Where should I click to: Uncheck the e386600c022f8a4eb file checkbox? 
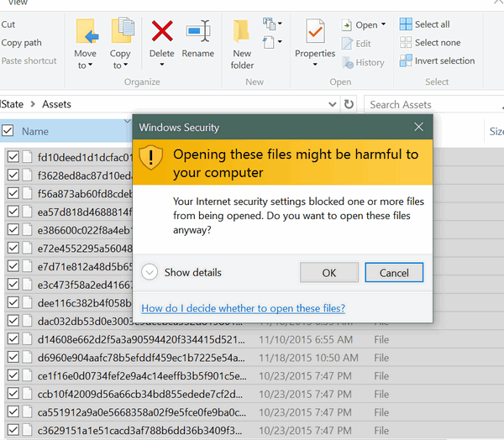point(13,229)
